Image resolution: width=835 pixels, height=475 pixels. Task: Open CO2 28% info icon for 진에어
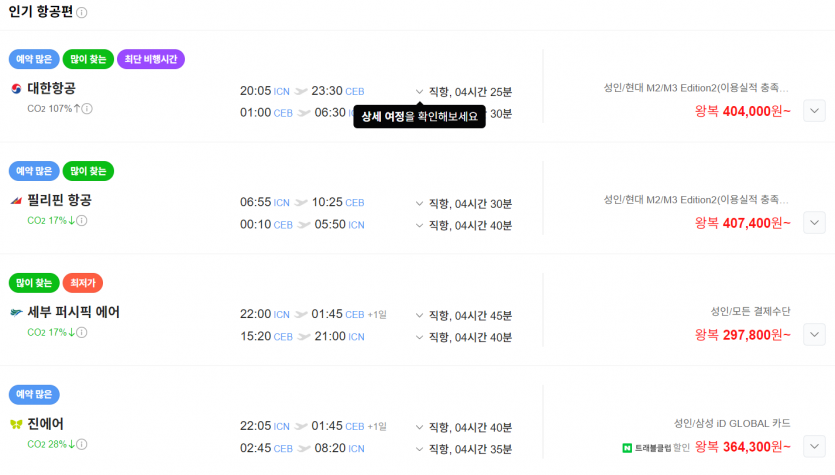point(81,444)
